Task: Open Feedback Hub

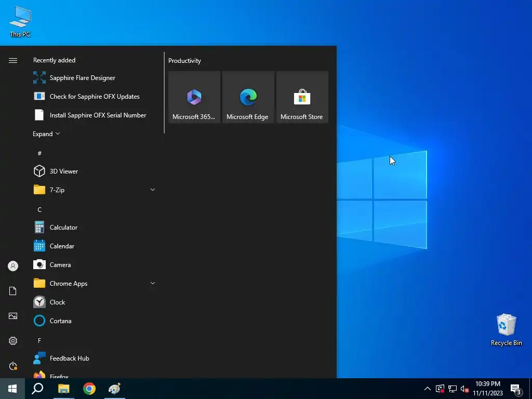Action: (x=94, y=358)
